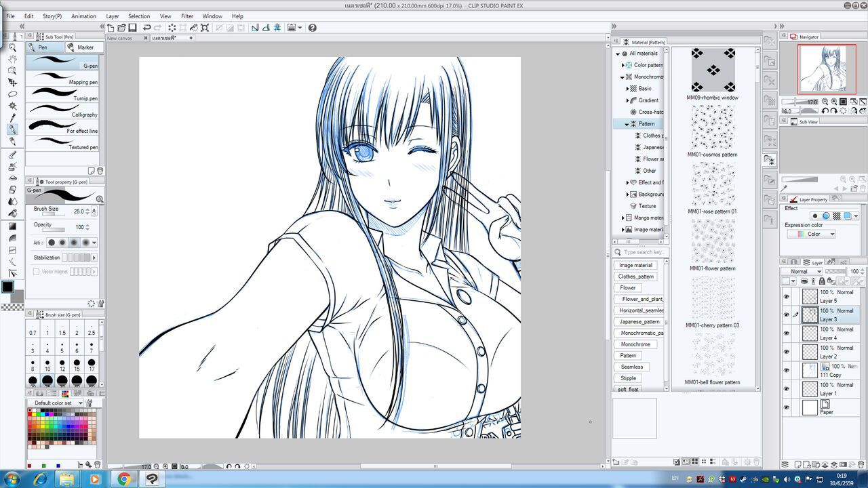868x488 pixels.
Task: Open the File menu
Action: [x=10, y=16]
